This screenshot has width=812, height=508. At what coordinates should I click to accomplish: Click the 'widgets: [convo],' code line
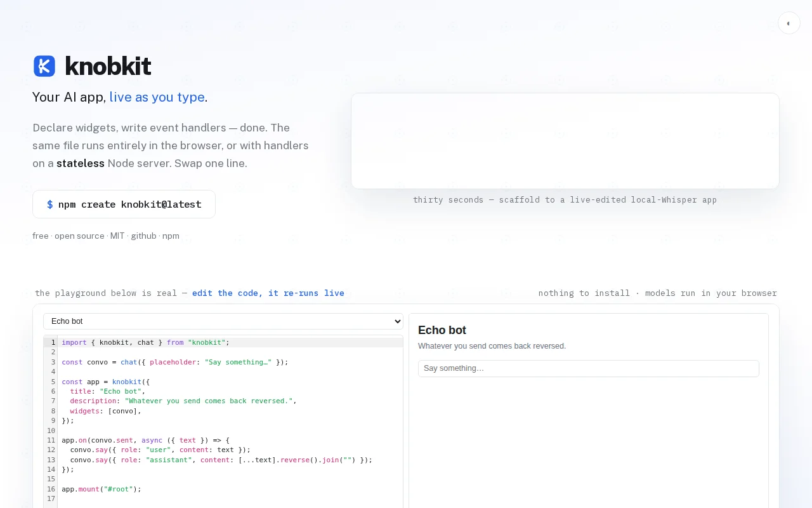(x=105, y=411)
